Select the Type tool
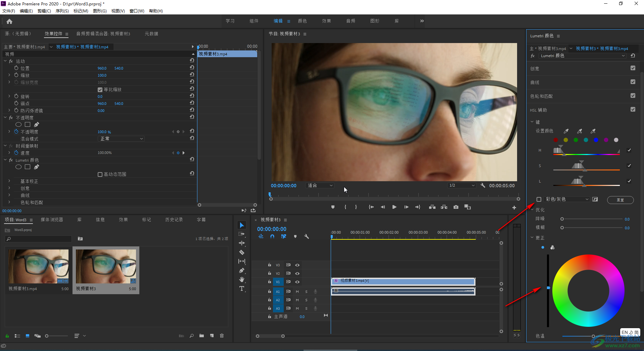Viewport: 644px width, 351px height. pos(242,288)
